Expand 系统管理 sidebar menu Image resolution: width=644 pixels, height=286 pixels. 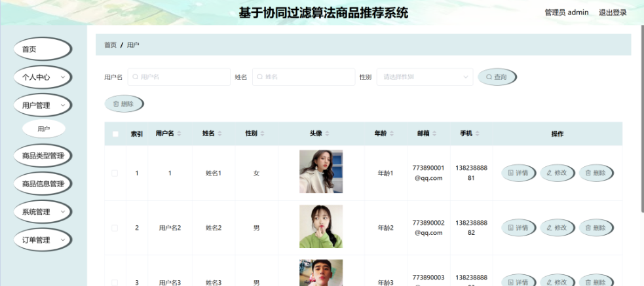[x=43, y=212]
